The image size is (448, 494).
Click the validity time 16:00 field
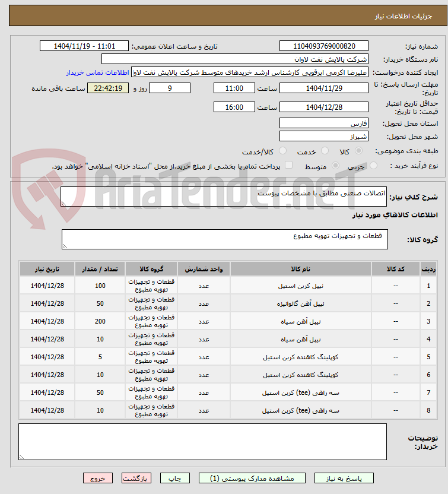point(234,107)
